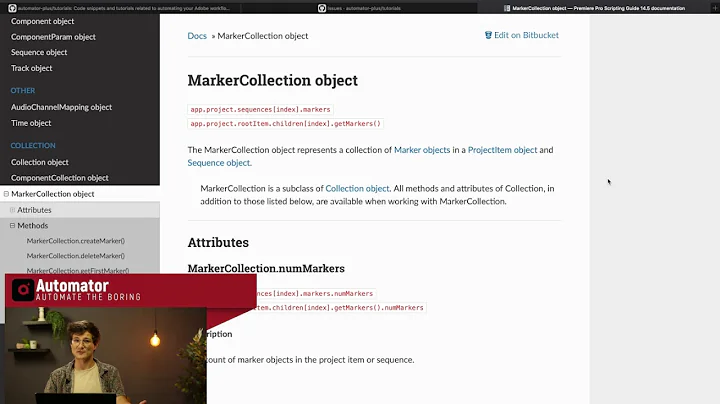
Task: Collapse MarkerCollection object sidebar toggle
Action: click(x=6, y=194)
